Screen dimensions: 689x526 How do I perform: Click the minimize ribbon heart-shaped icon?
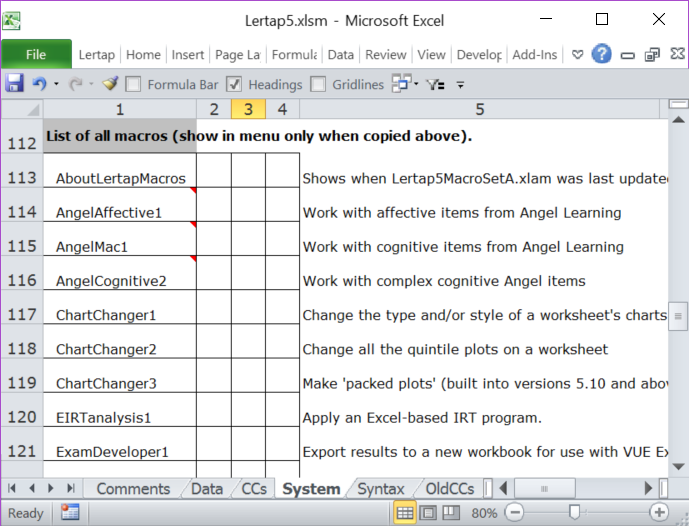tap(577, 54)
